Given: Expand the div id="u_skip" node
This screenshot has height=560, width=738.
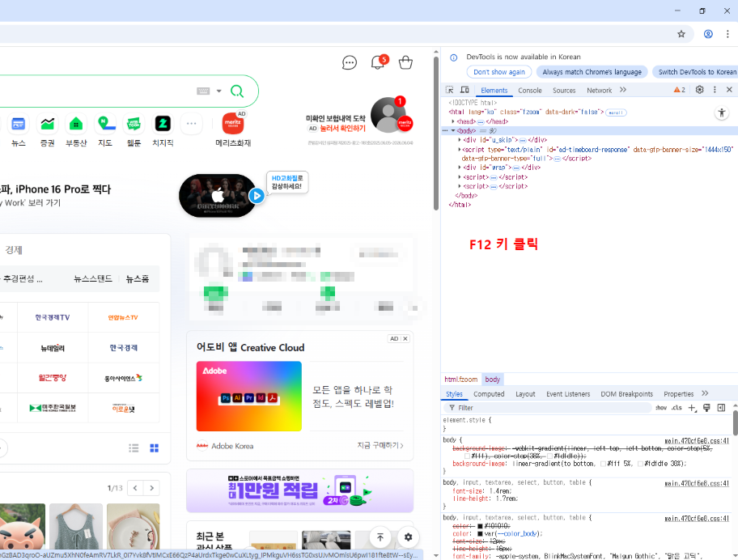Looking at the screenshot, I should tap(460, 140).
